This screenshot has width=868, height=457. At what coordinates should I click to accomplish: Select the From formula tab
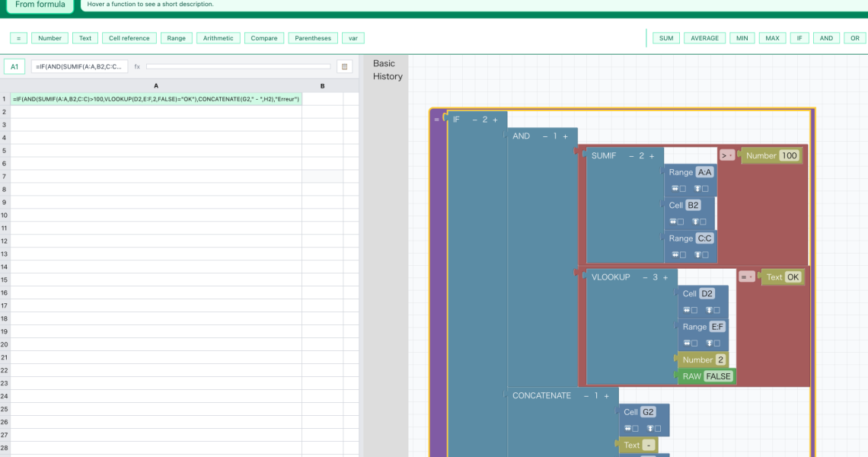(x=40, y=5)
